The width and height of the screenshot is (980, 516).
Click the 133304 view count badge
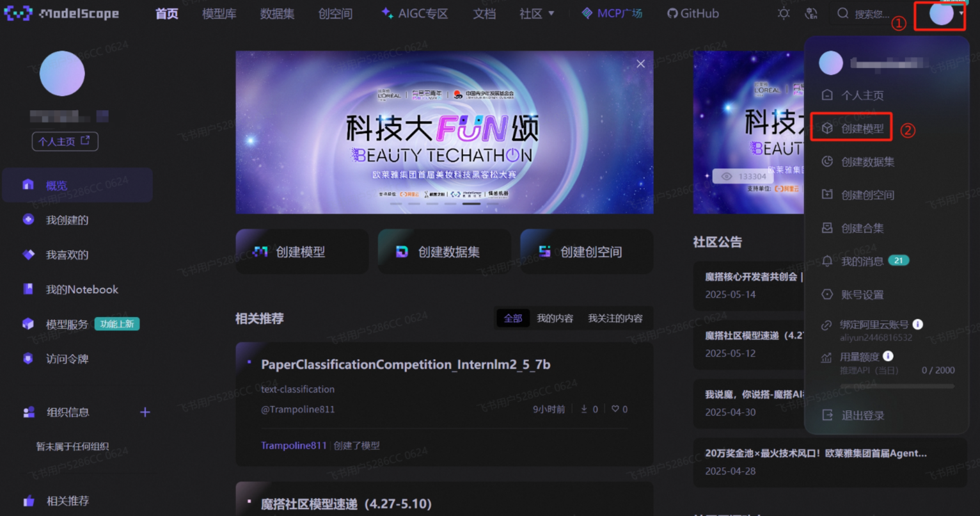click(743, 176)
